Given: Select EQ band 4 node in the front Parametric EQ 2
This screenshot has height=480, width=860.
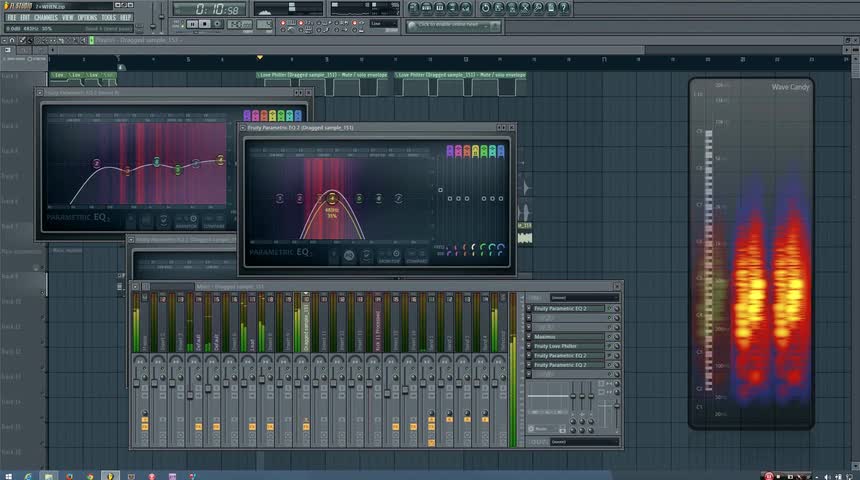Looking at the screenshot, I should click(x=332, y=198).
